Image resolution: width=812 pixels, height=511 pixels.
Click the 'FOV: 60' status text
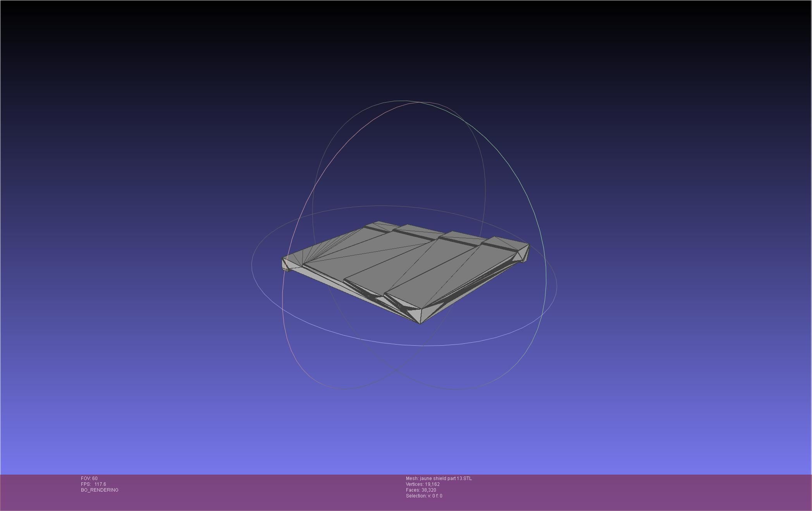pyautogui.click(x=89, y=478)
